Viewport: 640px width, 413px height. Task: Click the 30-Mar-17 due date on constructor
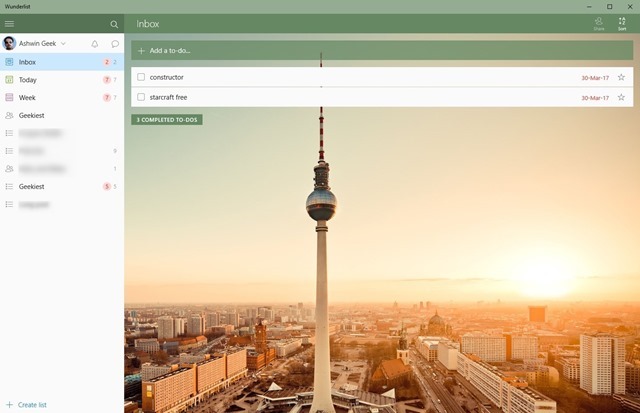595,77
